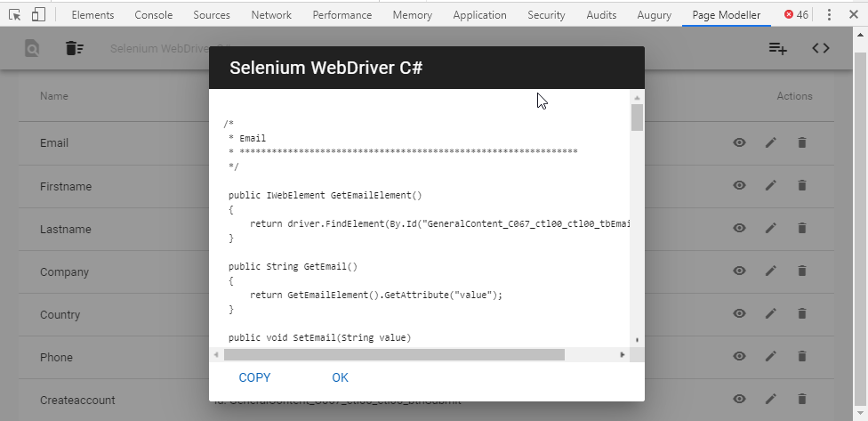This screenshot has width=868, height=421.
Task: Edit the Firstname row with pencil icon
Action: click(x=770, y=185)
